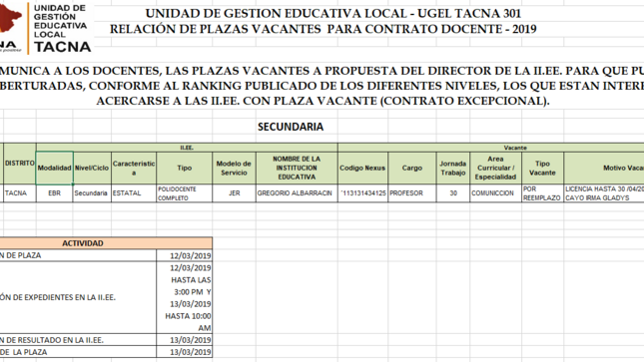Select the RELACIÓN DE PLAZAS VACANTES title
The image size is (644, 362).
323,29
